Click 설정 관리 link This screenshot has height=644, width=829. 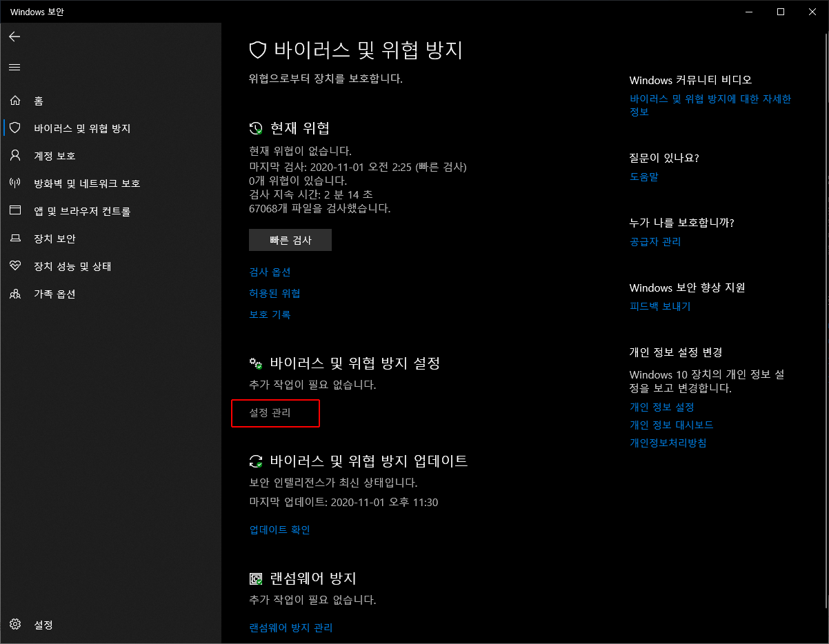click(270, 413)
